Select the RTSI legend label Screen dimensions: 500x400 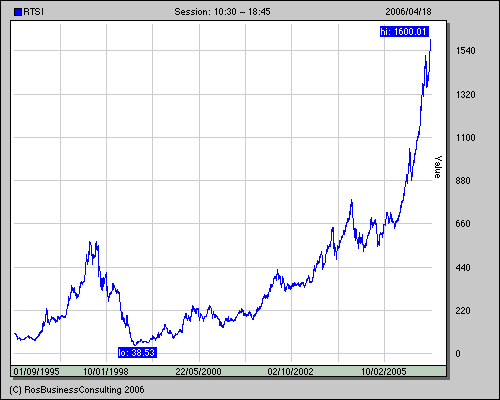(33, 12)
